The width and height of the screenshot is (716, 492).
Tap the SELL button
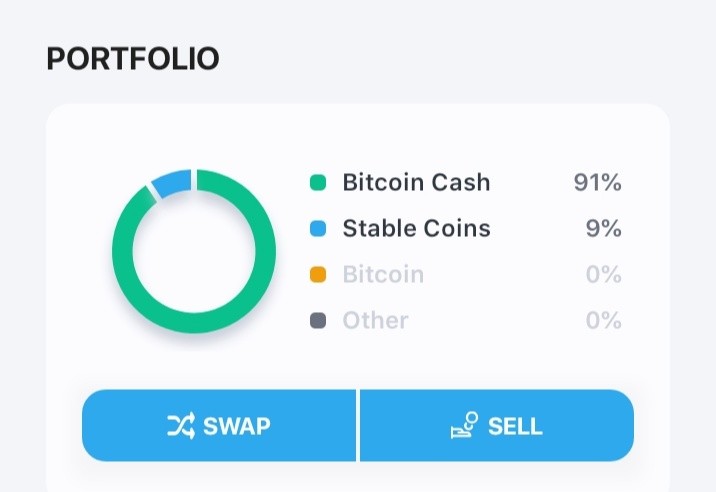click(497, 425)
